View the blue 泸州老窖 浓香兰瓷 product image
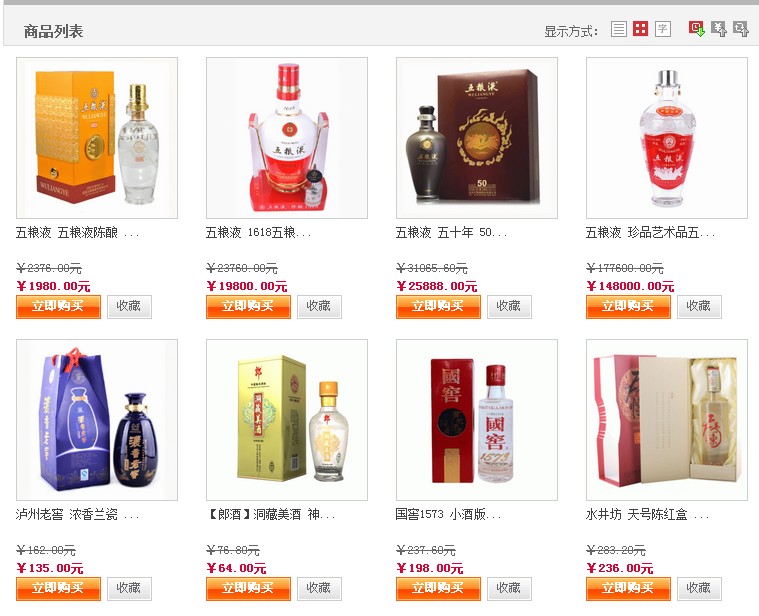Viewport: 759px width, 616px height. [x=97, y=420]
